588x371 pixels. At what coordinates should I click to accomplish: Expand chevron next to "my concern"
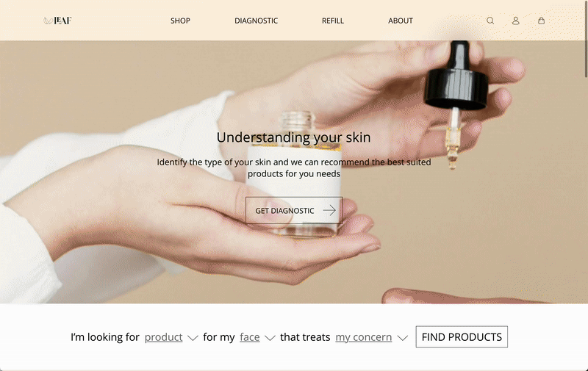(x=402, y=338)
